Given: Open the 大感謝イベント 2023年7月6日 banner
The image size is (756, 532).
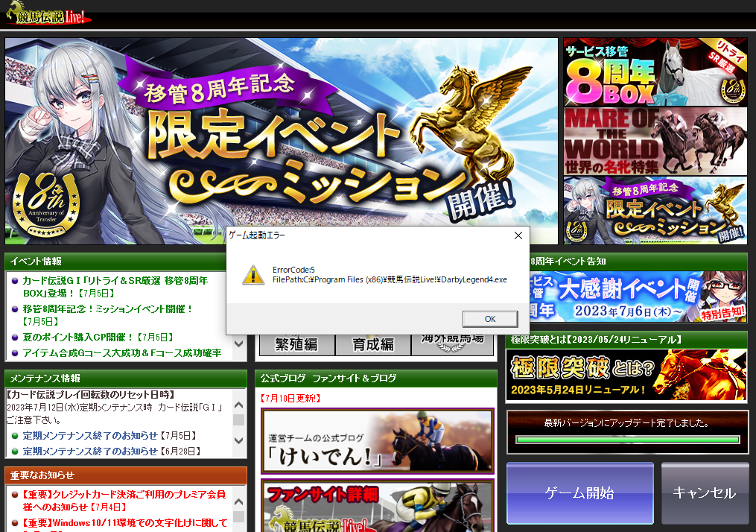Looking at the screenshot, I should pyautogui.click(x=638, y=297).
